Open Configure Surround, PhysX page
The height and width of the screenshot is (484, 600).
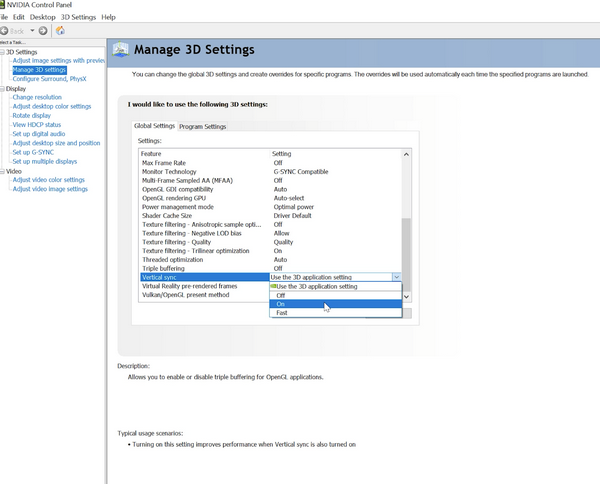(50, 79)
